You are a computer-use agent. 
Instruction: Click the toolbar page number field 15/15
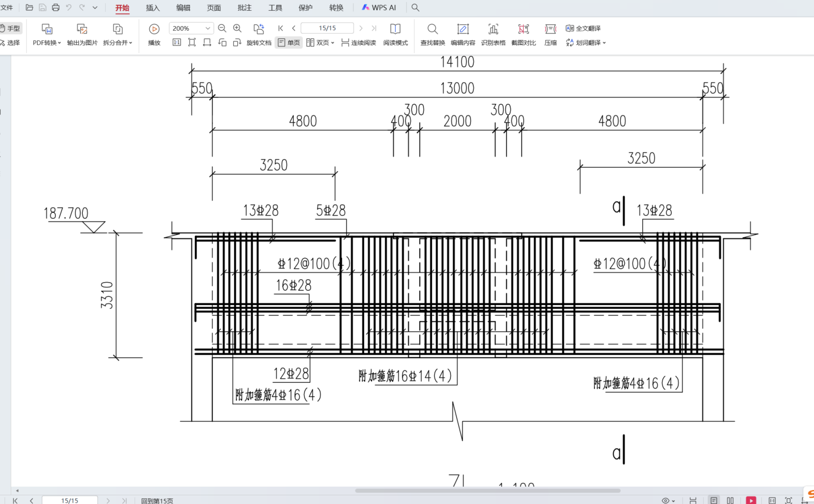click(327, 28)
